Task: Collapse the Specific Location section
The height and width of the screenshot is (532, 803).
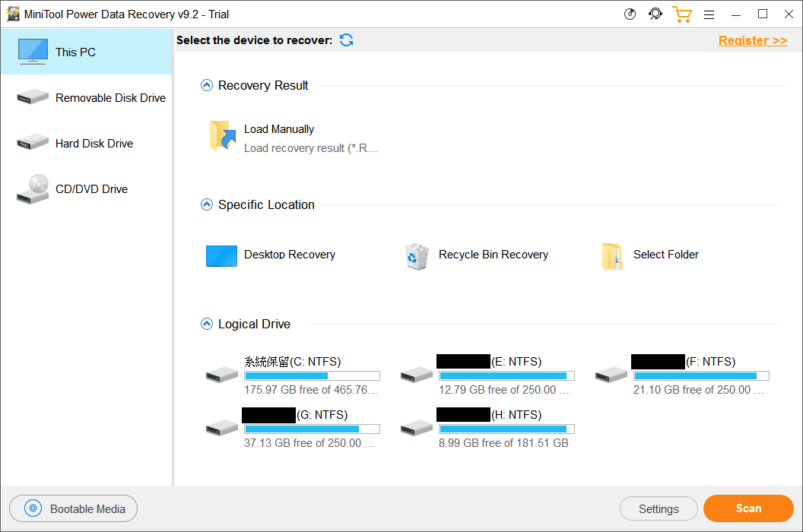Action: pyautogui.click(x=206, y=204)
